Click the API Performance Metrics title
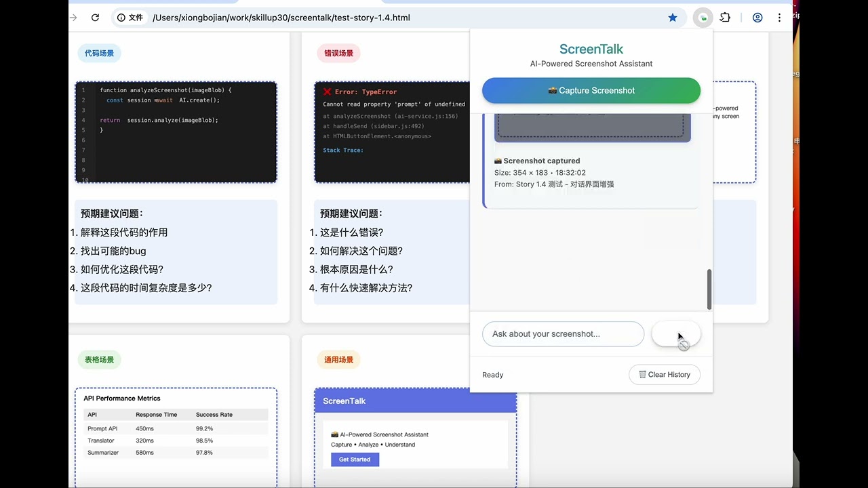 pyautogui.click(x=122, y=399)
